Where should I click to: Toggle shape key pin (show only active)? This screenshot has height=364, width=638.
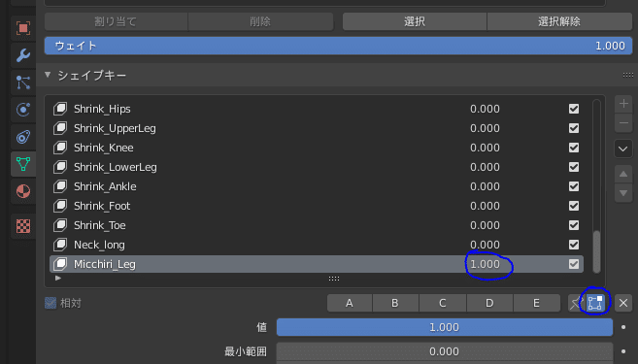pyautogui.click(x=575, y=303)
